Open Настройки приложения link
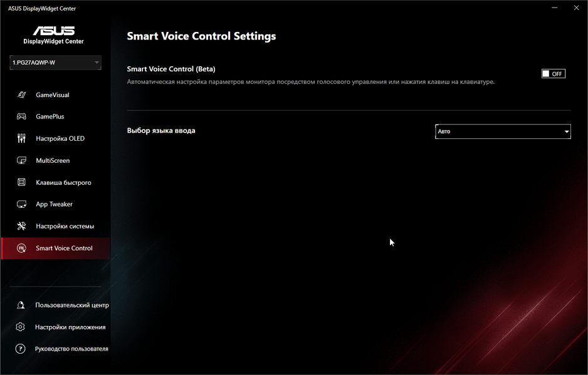 click(x=70, y=327)
